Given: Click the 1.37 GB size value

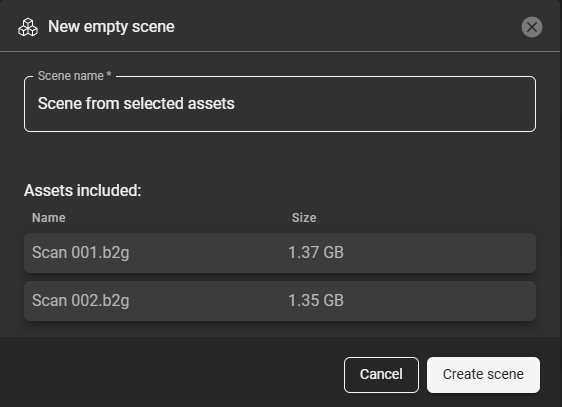Looking at the screenshot, I should pos(316,253).
